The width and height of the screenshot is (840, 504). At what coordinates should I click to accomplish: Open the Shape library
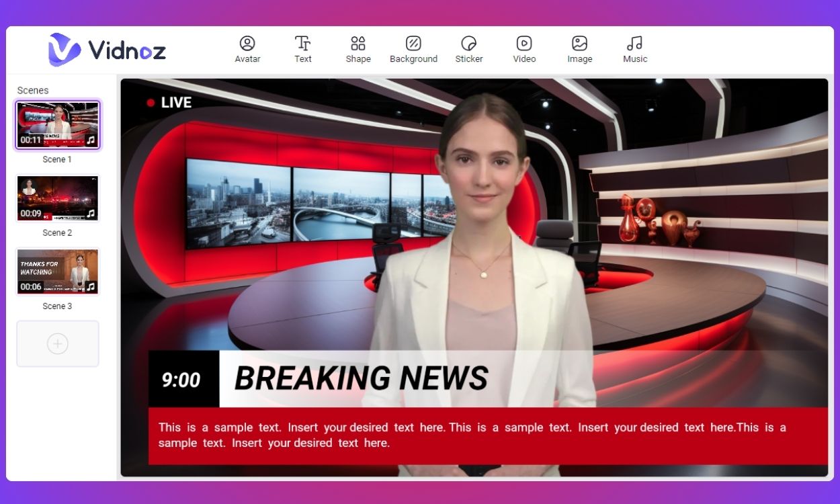[358, 49]
